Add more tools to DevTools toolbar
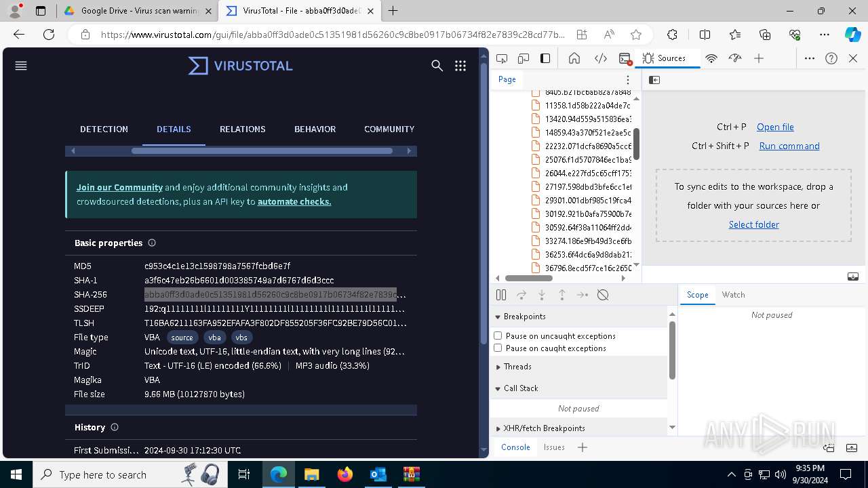This screenshot has height=488, width=868. coord(759,58)
